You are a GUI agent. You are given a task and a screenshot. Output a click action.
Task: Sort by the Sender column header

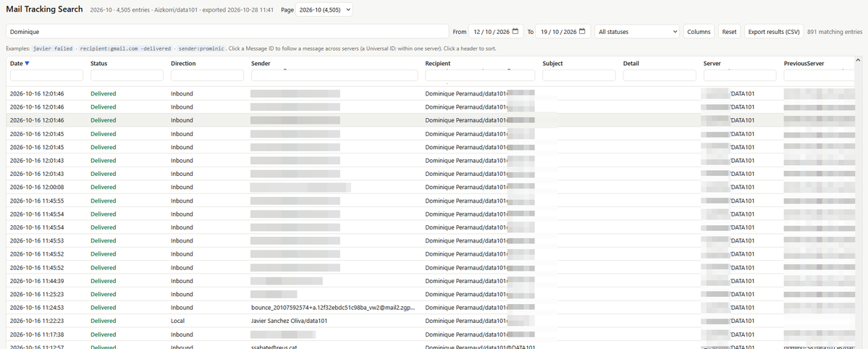point(261,64)
